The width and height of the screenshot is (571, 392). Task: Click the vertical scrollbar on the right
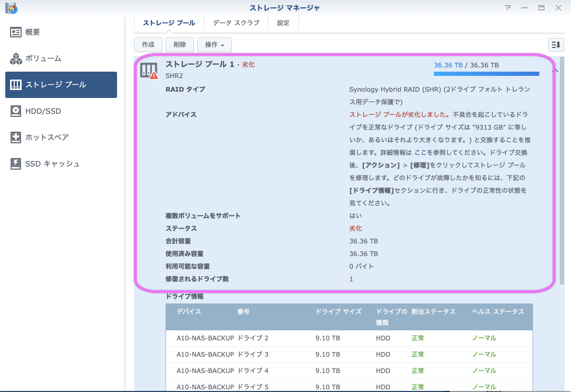pyautogui.click(x=563, y=211)
